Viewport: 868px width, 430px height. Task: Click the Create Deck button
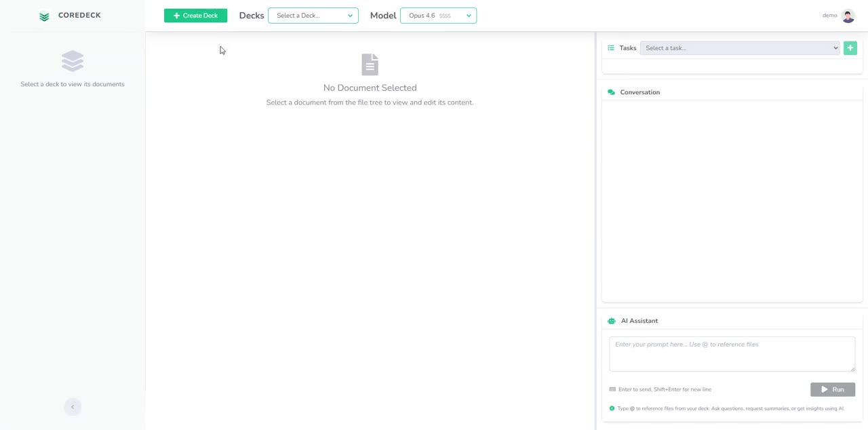point(195,16)
